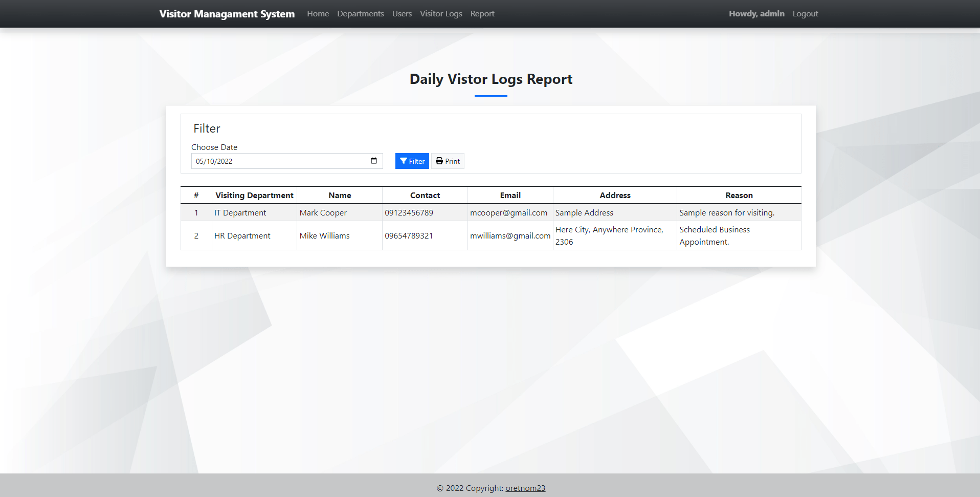
Task: Open the Departments page
Action: [x=360, y=13]
